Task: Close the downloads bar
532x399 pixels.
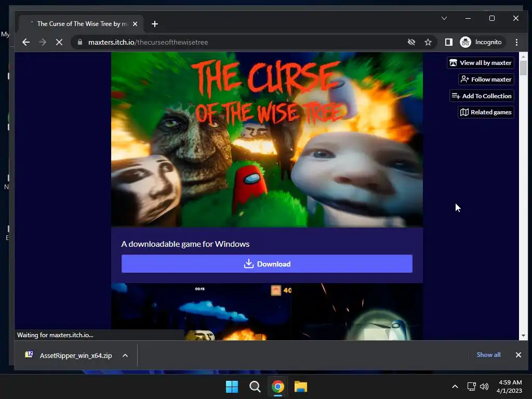Action: pyautogui.click(x=518, y=354)
